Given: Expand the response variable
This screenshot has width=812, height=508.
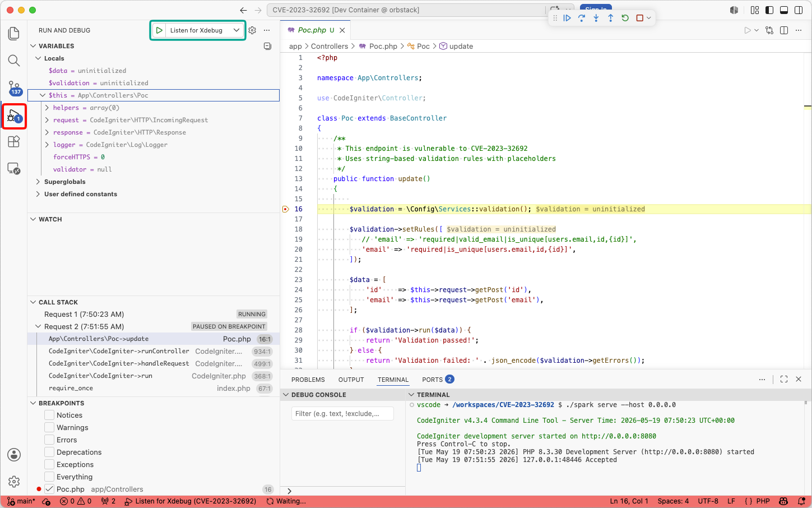Looking at the screenshot, I should coord(47,132).
